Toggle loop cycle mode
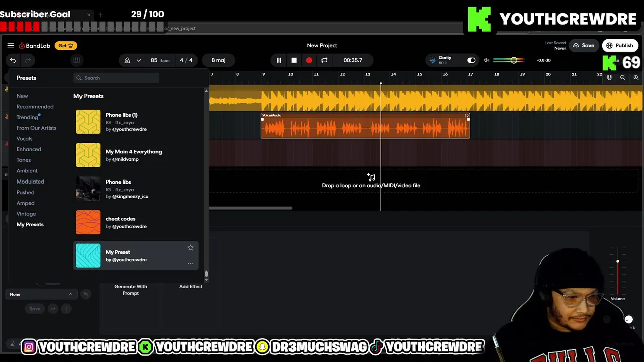The height and width of the screenshot is (362, 644). pyautogui.click(x=324, y=60)
